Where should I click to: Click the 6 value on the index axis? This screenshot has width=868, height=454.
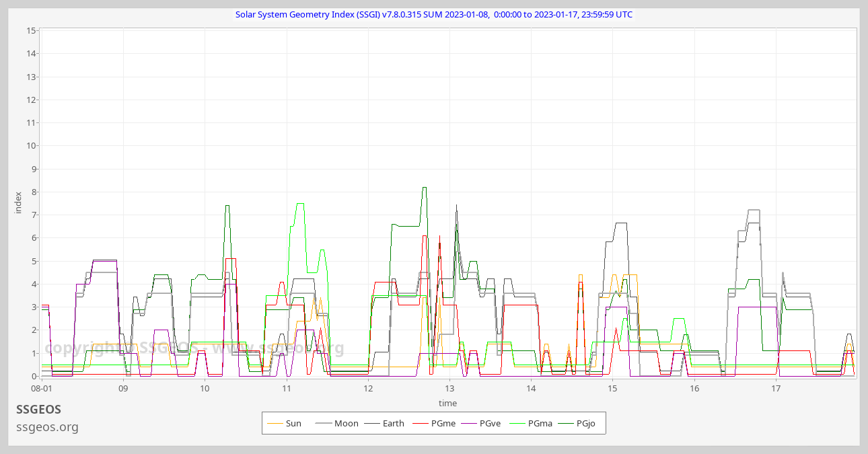(x=34, y=238)
